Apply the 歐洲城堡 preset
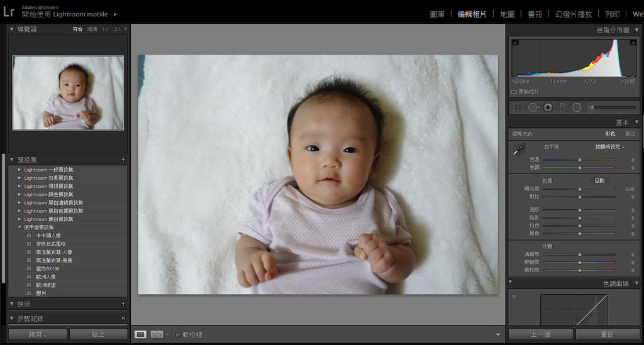 (x=45, y=285)
